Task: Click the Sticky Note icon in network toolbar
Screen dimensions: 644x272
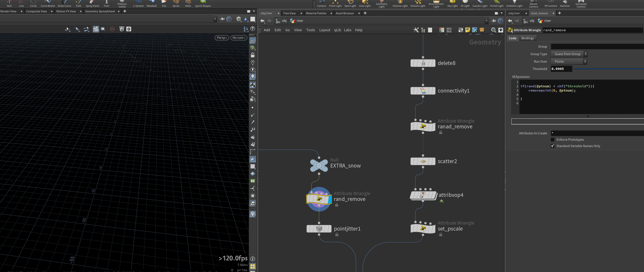Action: (468, 30)
